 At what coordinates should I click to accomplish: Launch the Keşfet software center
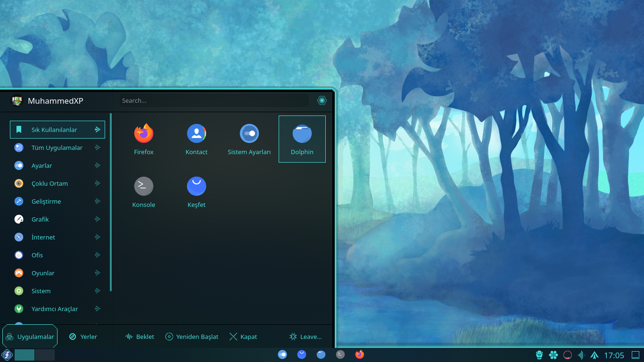coord(197,192)
